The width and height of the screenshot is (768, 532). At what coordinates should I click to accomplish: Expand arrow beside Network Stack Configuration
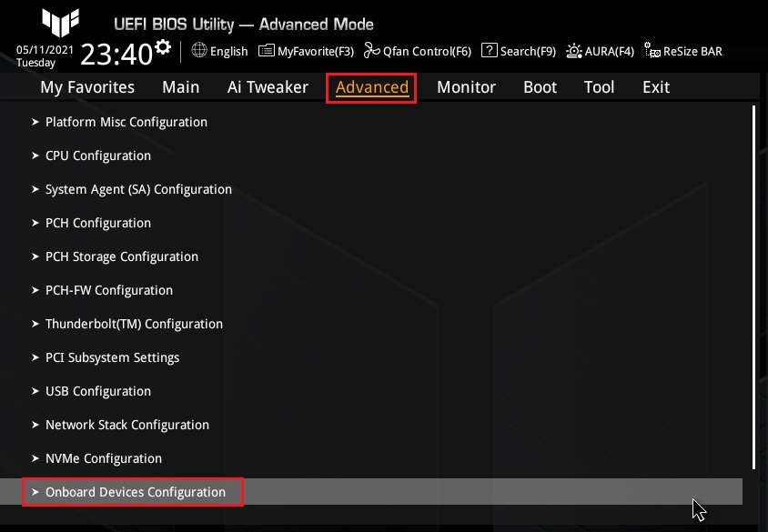35,425
